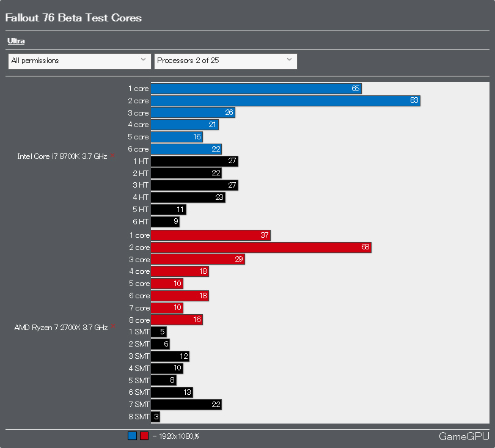This screenshot has width=495, height=448.
Task: Click the blue legend color square
Action: [x=132, y=436]
